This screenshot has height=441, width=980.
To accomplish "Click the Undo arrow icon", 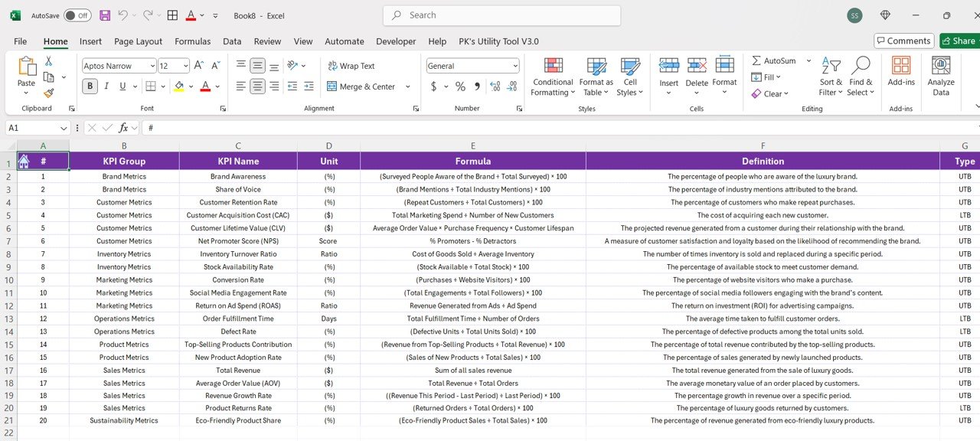I will [122, 15].
